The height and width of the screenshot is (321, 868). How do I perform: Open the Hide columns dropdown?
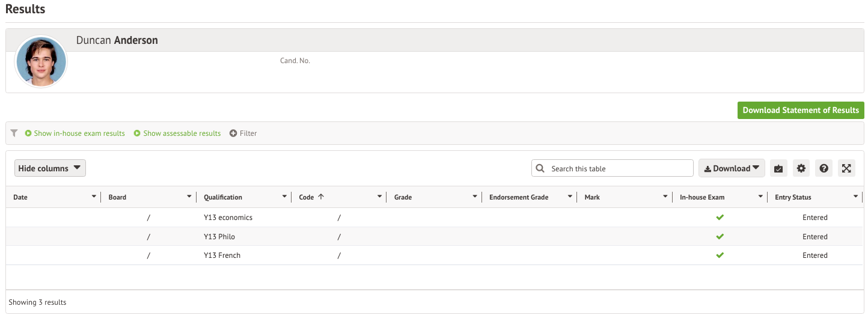(50, 168)
